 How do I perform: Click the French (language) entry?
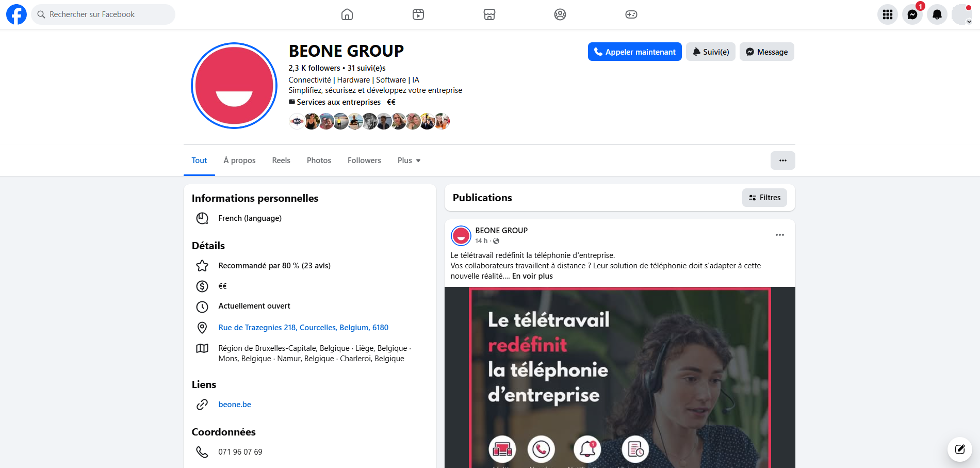(x=250, y=218)
